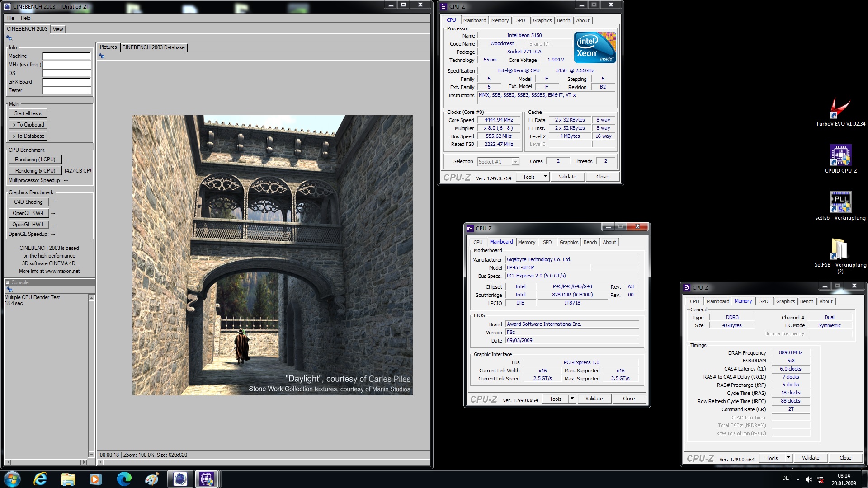Viewport: 868px width, 488px height.
Task: Switch to the CINEBENCH taskbar button
Action: pos(180,479)
